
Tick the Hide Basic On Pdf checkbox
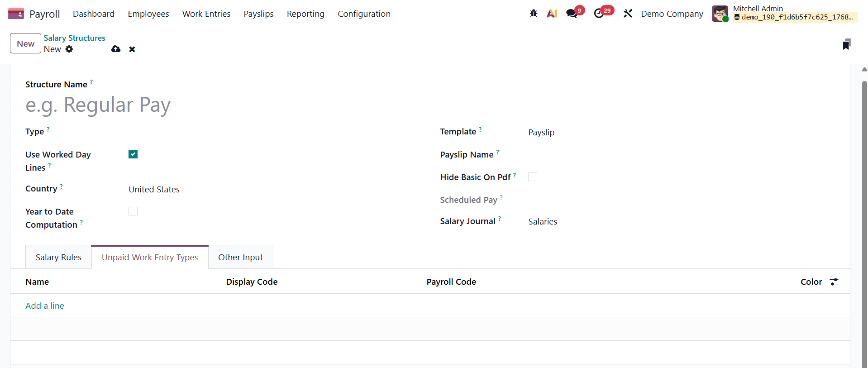point(533,177)
